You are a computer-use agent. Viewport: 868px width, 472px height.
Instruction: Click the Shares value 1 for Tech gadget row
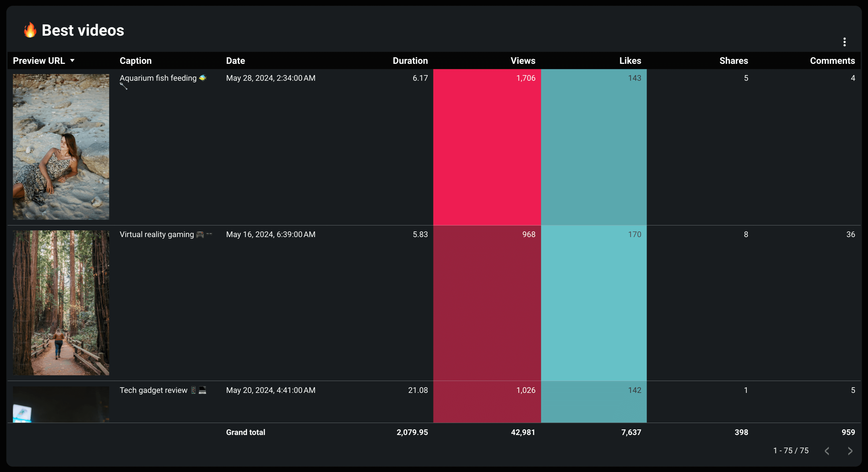[746, 390]
